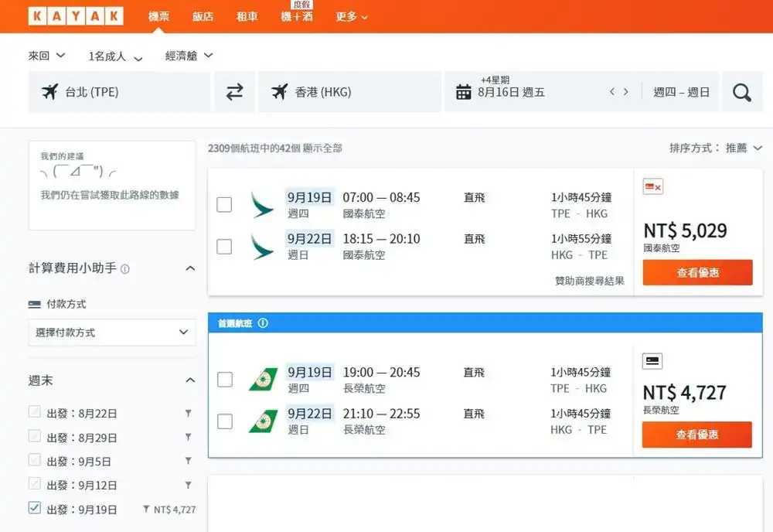Screen dimensions: 773x532
Task: Click 查看優惠 for the NT$ 5,029 fare
Action: tap(697, 272)
